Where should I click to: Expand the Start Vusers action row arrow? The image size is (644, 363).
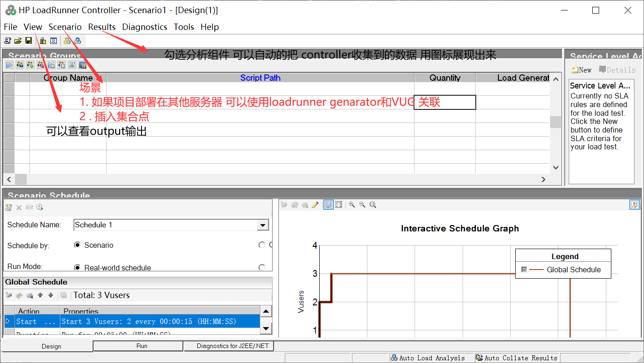pos(7,321)
